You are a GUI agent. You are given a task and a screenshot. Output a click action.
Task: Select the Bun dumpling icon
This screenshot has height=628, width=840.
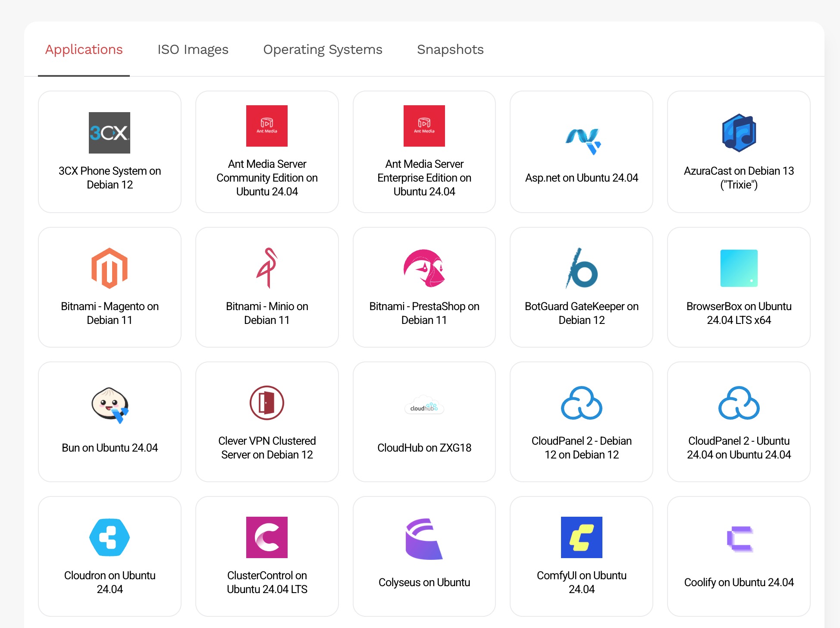110,404
